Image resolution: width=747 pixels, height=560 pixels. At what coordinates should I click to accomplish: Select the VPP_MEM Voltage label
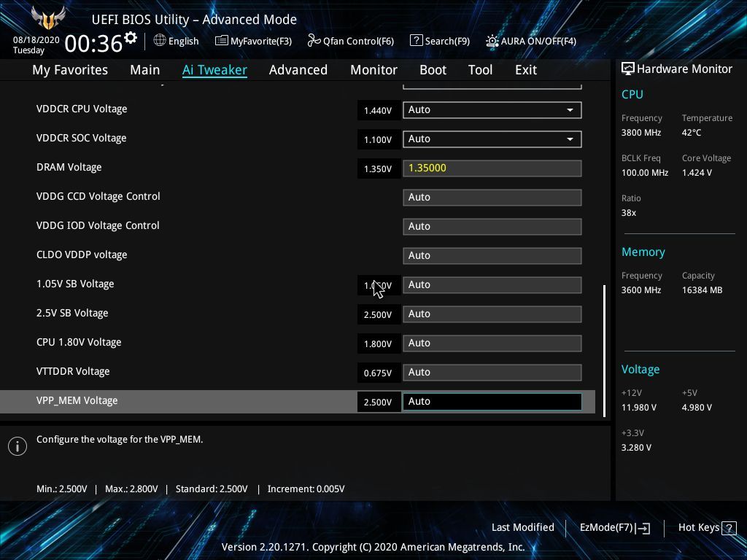pos(77,401)
